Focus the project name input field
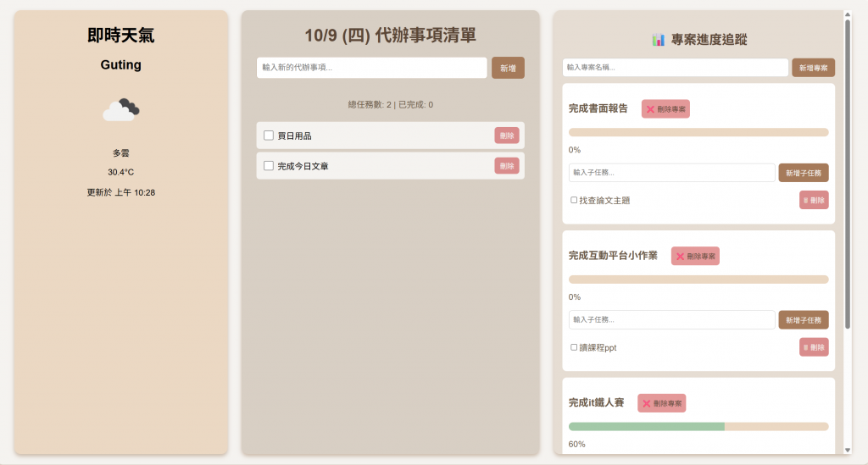This screenshot has width=868, height=465. tap(676, 68)
